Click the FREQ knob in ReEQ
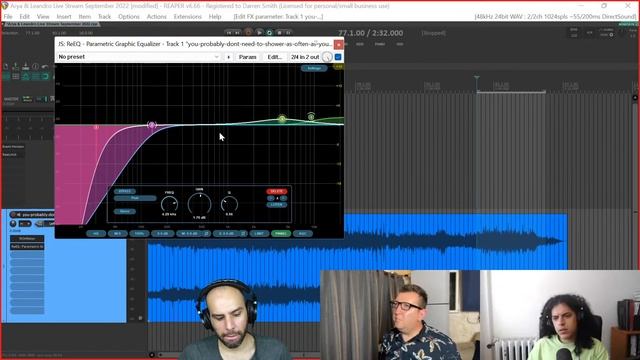640x360 pixels. pyautogui.click(x=169, y=203)
